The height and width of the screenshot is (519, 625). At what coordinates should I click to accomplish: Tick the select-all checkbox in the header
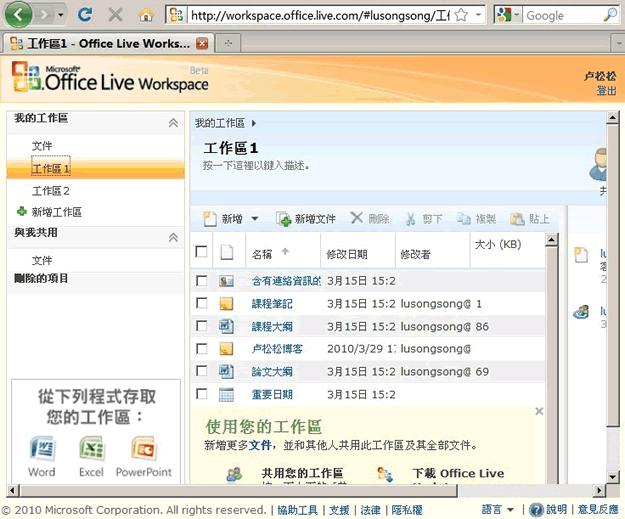click(x=202, y=252)
